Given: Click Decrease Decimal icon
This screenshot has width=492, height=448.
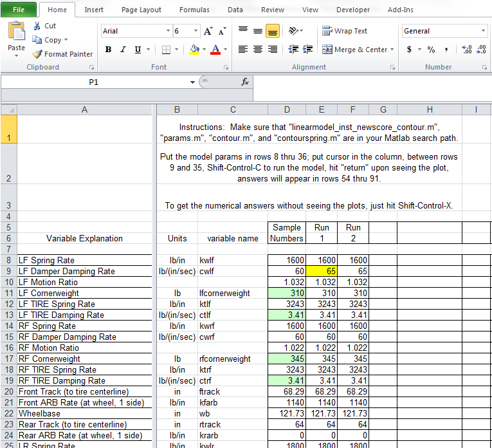Looking at the screenshot, I should point(481,50).
